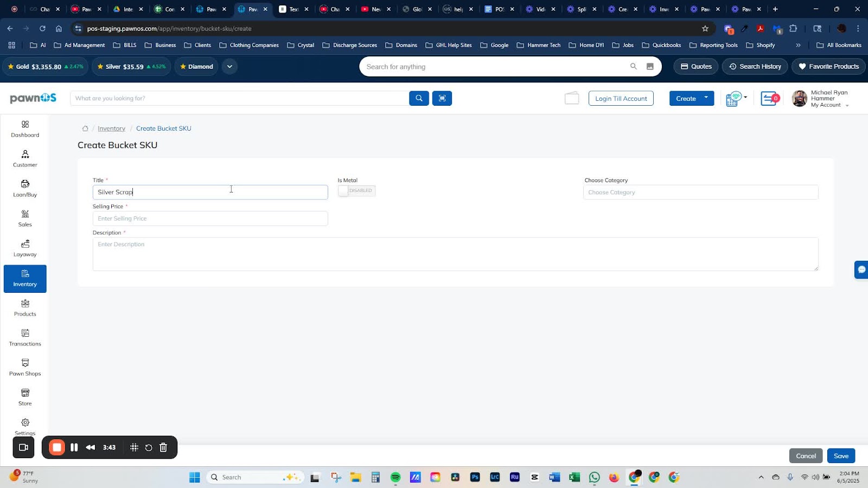868x488 pixels.
Task: Open the recorder grid dots menu
Action: click(134, 447)
